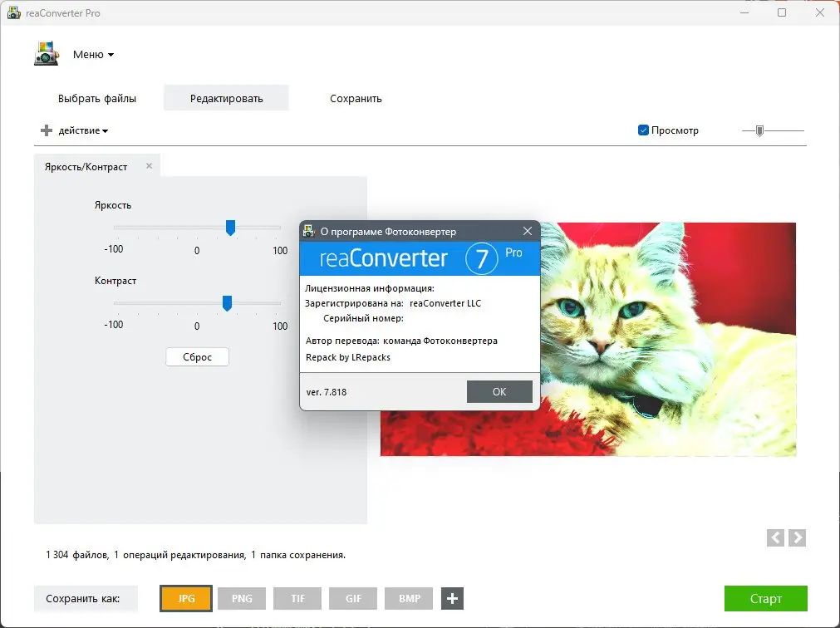Click the plus icon next to действие

47,130
